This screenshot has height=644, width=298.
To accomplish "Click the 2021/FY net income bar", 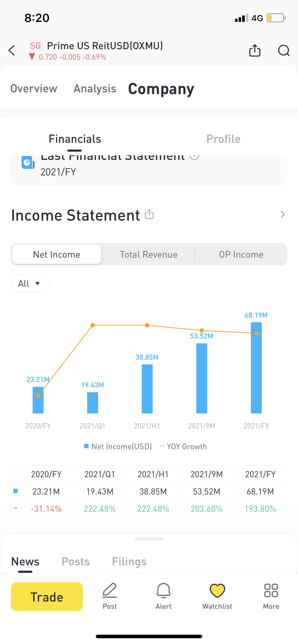I will (256, 368).
